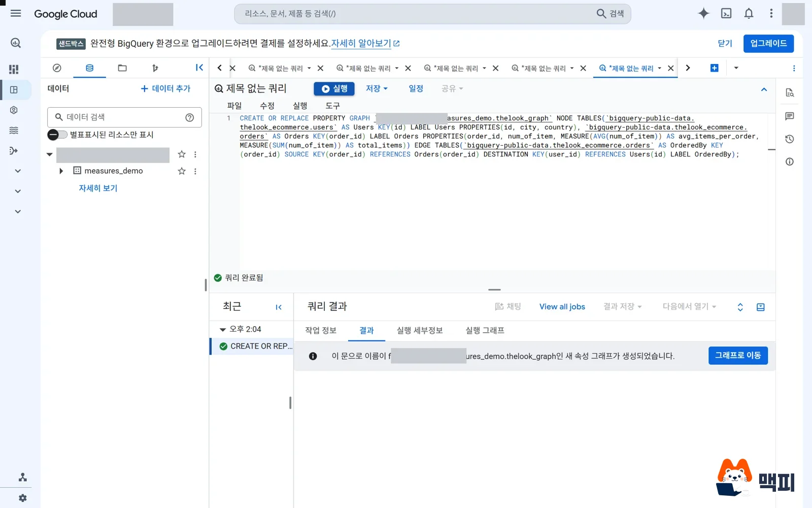The image size is (812, 508).
Task: Activate Cloud Shell terminal icon
Action: pos(726,14)
